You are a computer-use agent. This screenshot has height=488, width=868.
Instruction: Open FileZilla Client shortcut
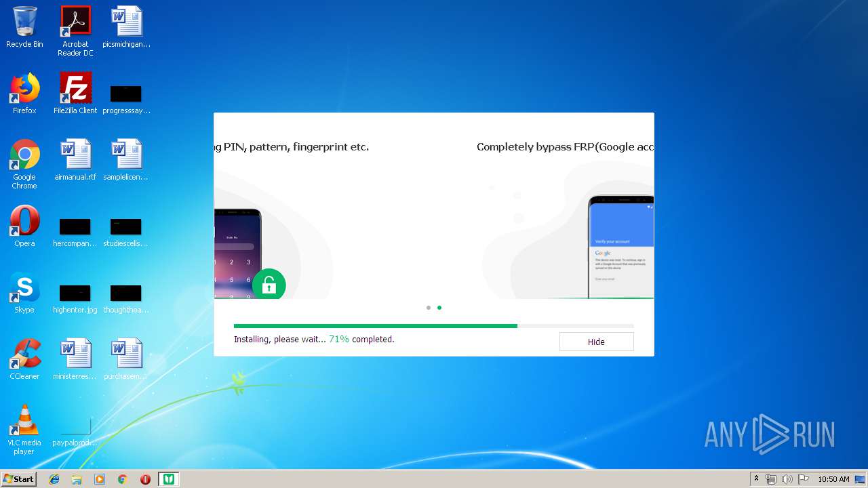pyautogui.click(x=75, y=94)
